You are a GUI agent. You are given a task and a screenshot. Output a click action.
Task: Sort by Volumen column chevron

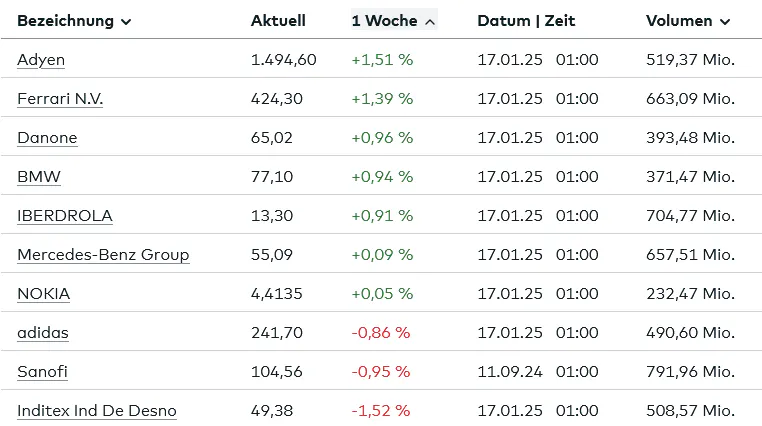725,22
